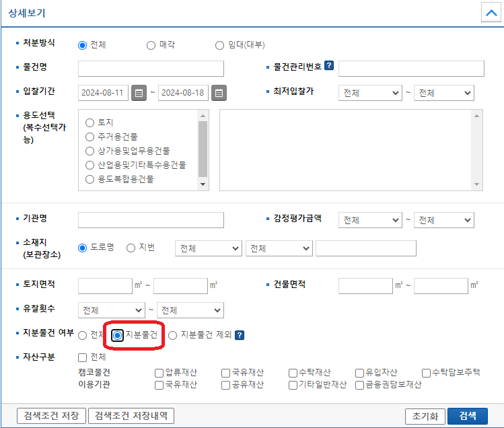
Task: Open 유찰횟수 maximum dropdown
Action: coord(190,310)
